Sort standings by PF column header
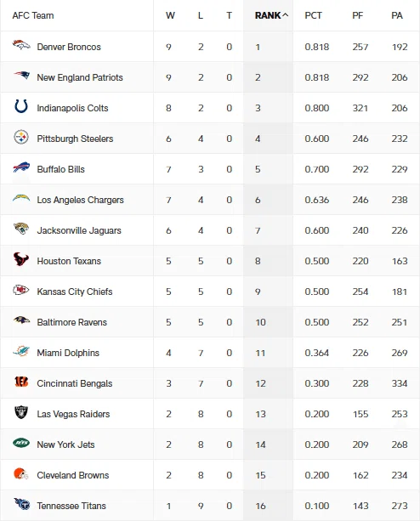The height and width of the screenshot is (521, 420). pos(358,15)
